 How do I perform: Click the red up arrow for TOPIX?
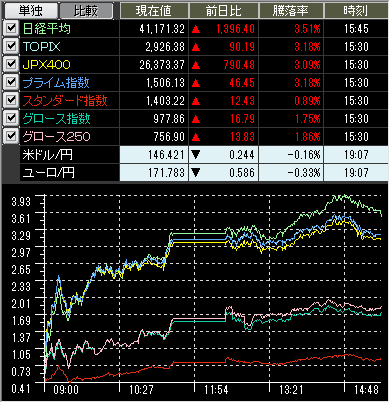coord(196,47)
